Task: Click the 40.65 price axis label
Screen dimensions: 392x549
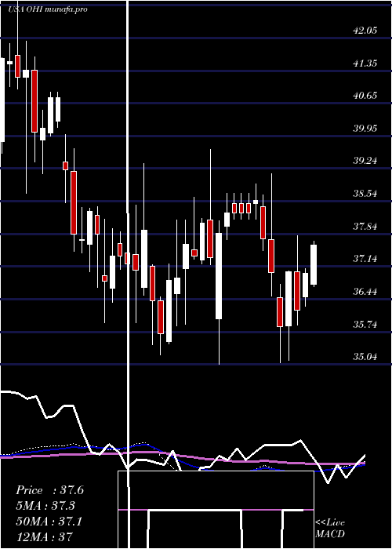Action: tap(365, 96)
